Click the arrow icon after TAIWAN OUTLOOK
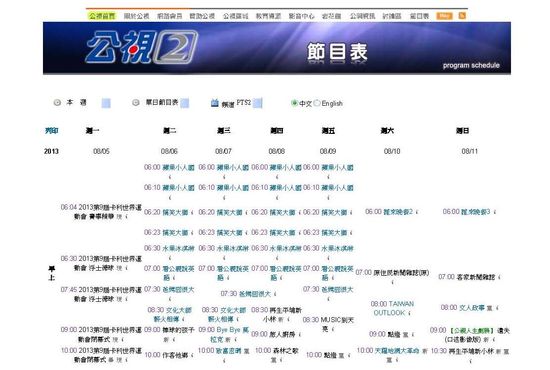The width and height of the screenshot is (550, 370). pos(409,313)
